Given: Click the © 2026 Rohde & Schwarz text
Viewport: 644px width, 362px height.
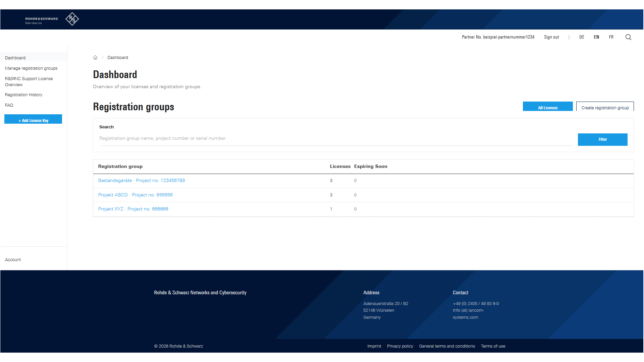Looking at the screenshot, I should 178,346.
